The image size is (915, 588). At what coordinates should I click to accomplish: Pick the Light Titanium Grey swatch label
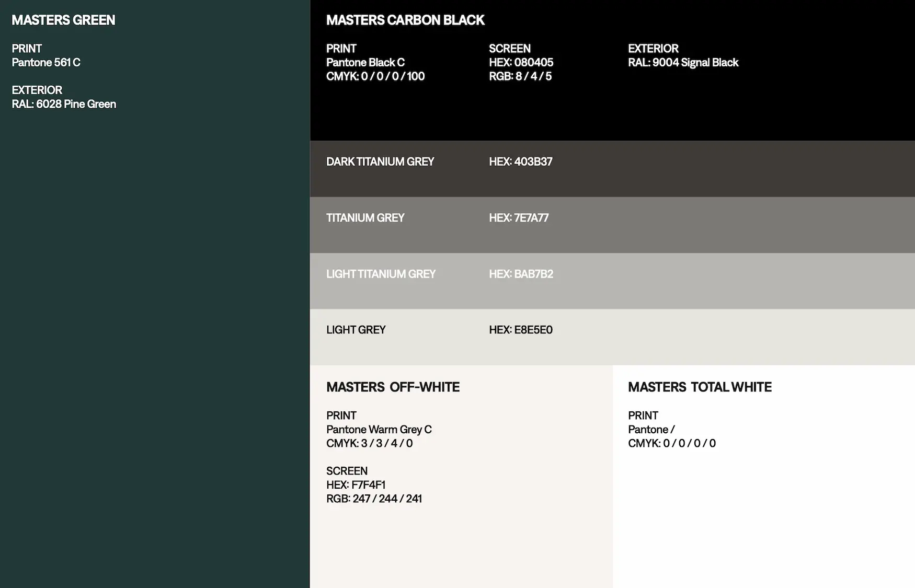(x=381, y=274)
